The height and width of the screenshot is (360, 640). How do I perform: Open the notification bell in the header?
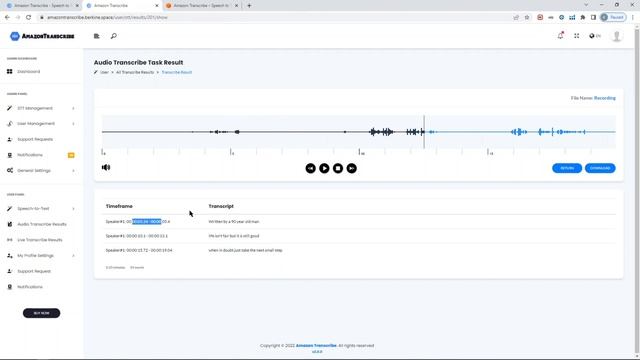pyautogui.click(x=560, y=36)
